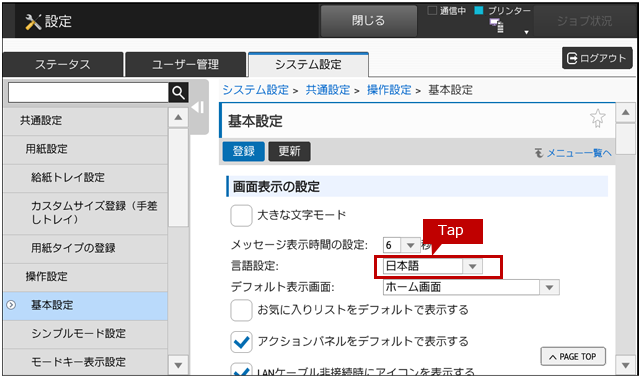Image resolution: width=640 pixels, height=376 pixels.
Task: Select the システム設定 tab
Action: pos(308,65)
